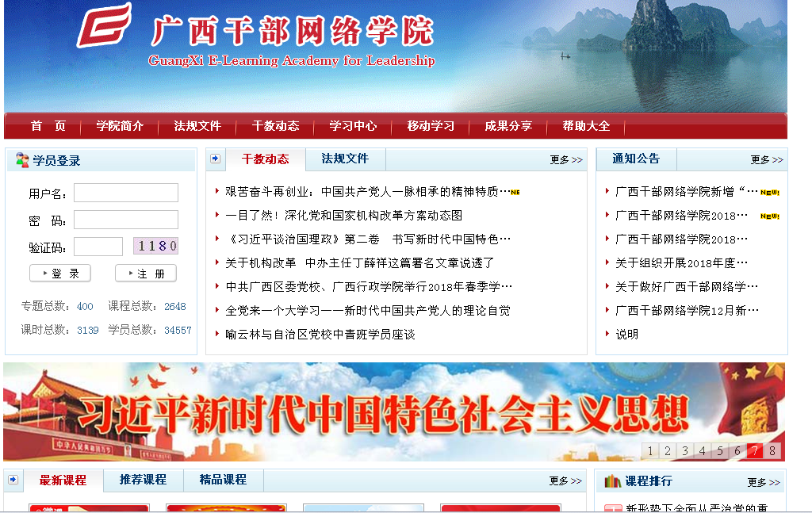
Task: Switch banner to slide 1
Action: click(650, 451)
